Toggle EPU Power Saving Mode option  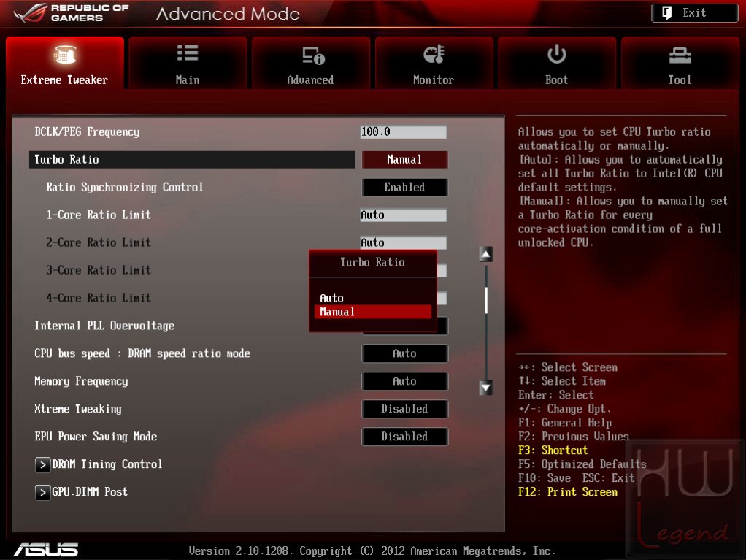click(404, 437)
